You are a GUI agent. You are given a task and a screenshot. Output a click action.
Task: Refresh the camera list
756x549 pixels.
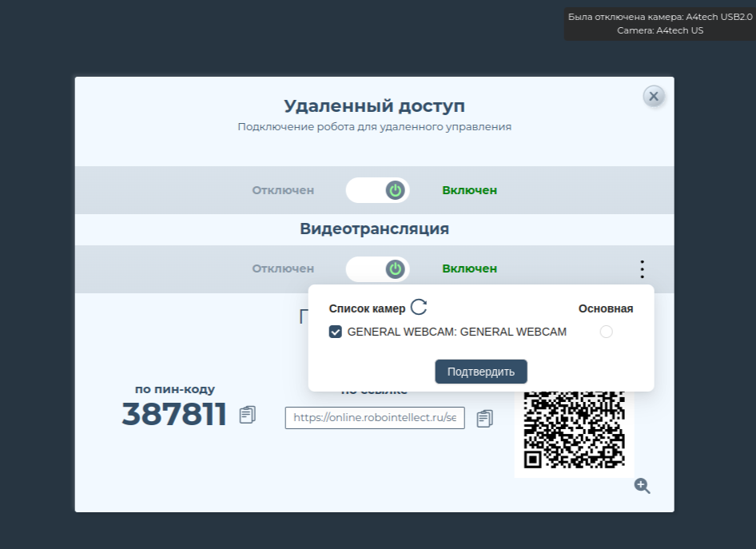(x=419, y=307)
